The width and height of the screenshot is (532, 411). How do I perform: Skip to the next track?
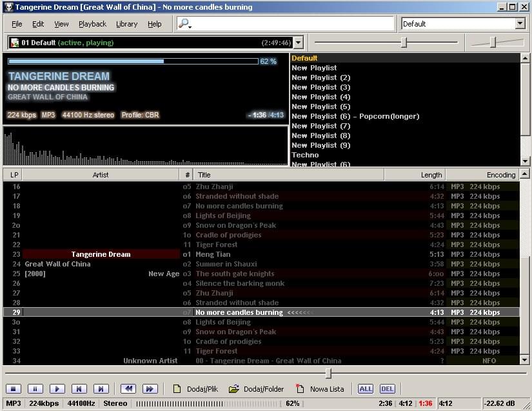pos(101,388)
